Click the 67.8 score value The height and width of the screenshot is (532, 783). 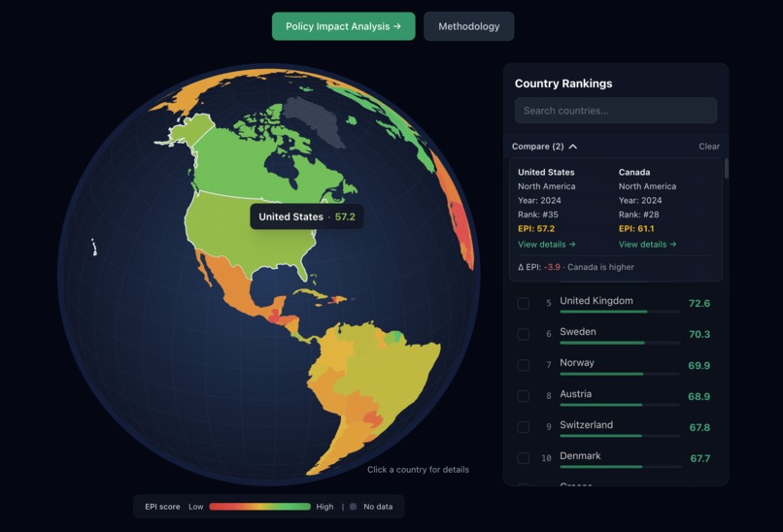click(x=699, y=427)
